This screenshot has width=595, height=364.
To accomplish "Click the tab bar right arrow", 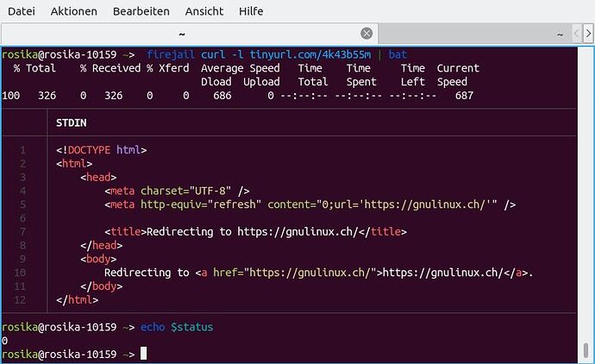I will (588, 34).
